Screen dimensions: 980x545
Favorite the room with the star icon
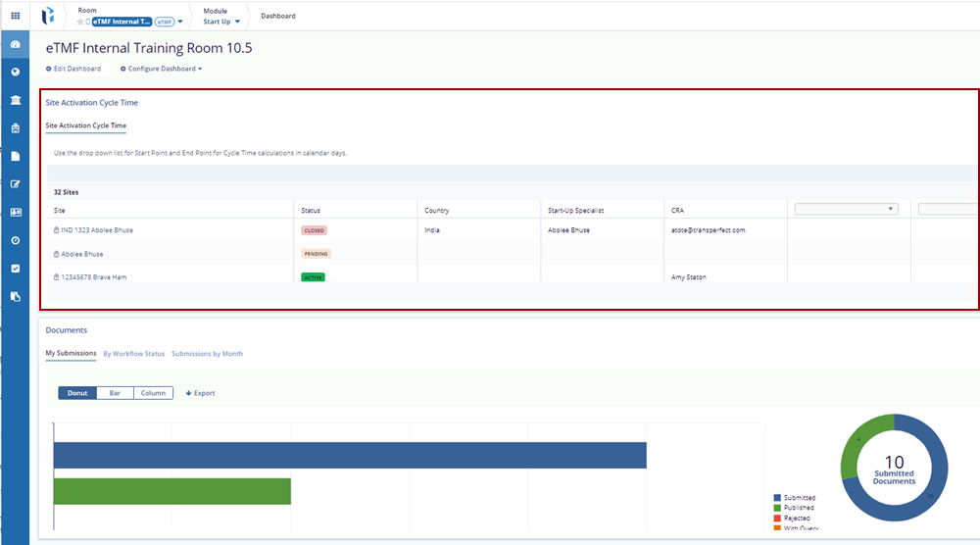point(80,22)
